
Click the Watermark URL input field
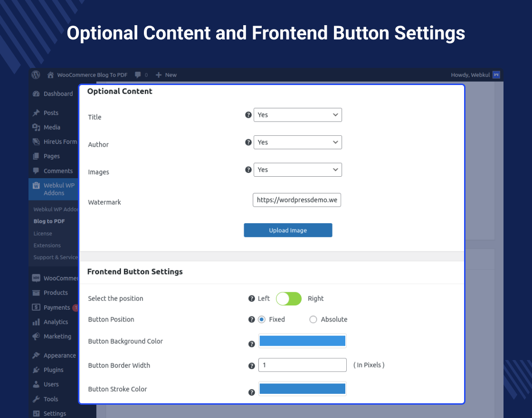click(x=297, y=200)
